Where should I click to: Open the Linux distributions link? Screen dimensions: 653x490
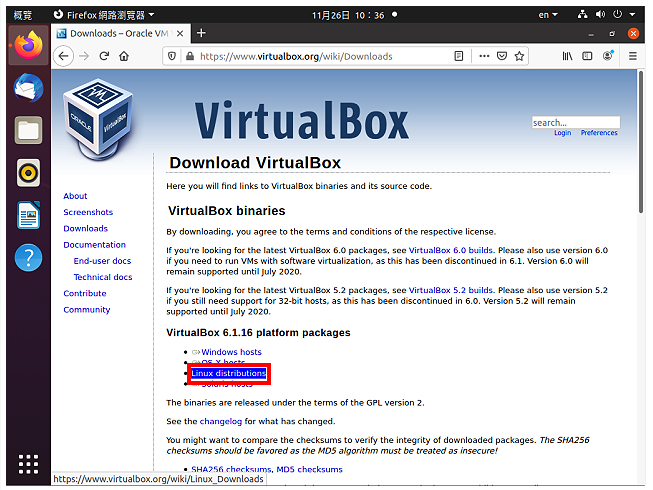tap(228, 373)
